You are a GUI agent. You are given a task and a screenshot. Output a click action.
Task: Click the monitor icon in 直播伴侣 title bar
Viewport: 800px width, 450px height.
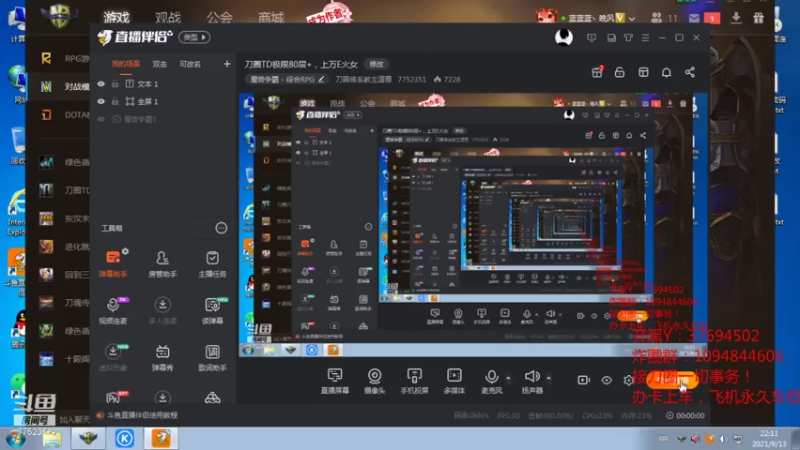pos(591,38)
